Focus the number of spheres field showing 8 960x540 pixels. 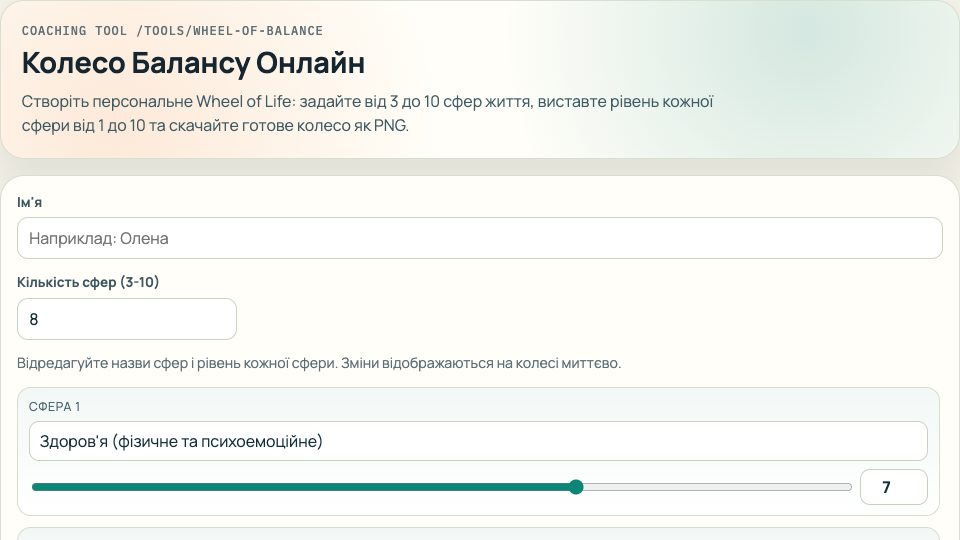[127, 319]
